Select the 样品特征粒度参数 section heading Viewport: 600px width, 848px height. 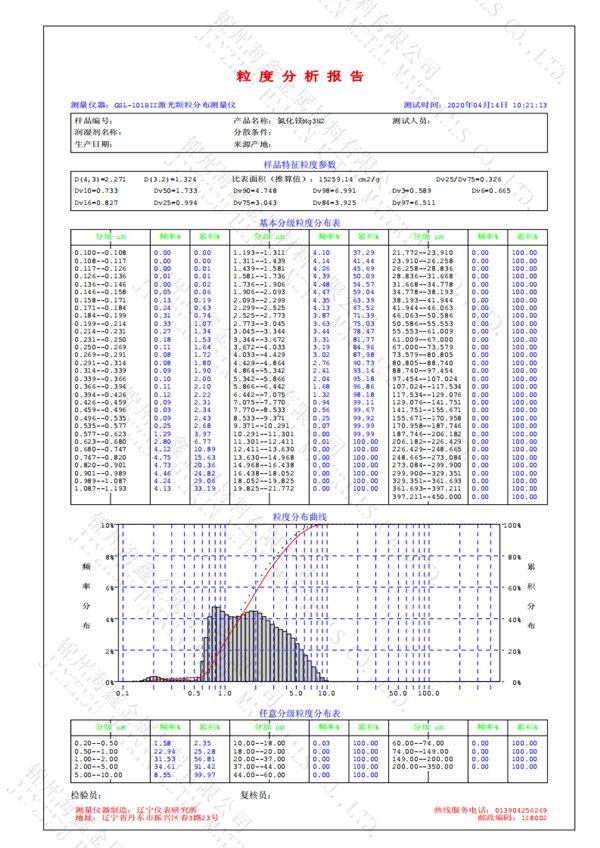[x=299, y=163]
